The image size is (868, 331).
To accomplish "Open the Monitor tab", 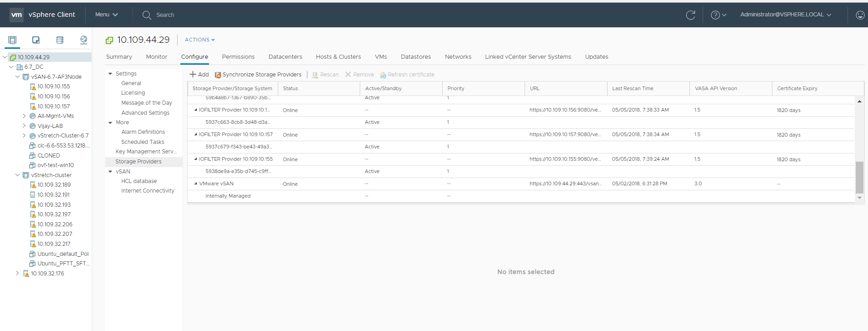I will click(156, 57).
